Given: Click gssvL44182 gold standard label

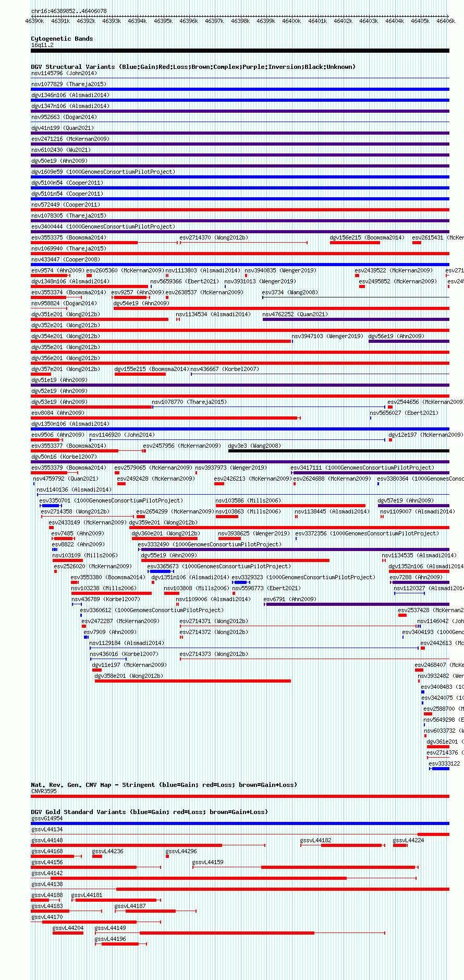Looking at the screenshot, I should pyautogui.click(x=316, y=840).
